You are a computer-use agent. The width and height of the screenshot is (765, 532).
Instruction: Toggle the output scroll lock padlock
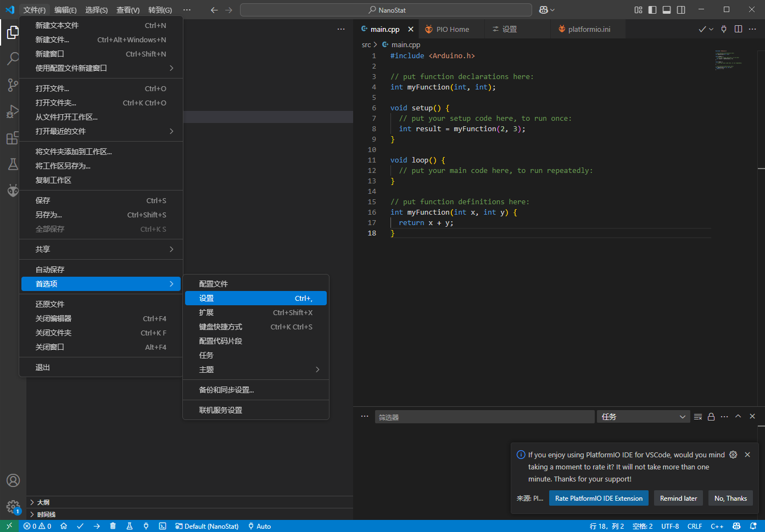(711, 417)
